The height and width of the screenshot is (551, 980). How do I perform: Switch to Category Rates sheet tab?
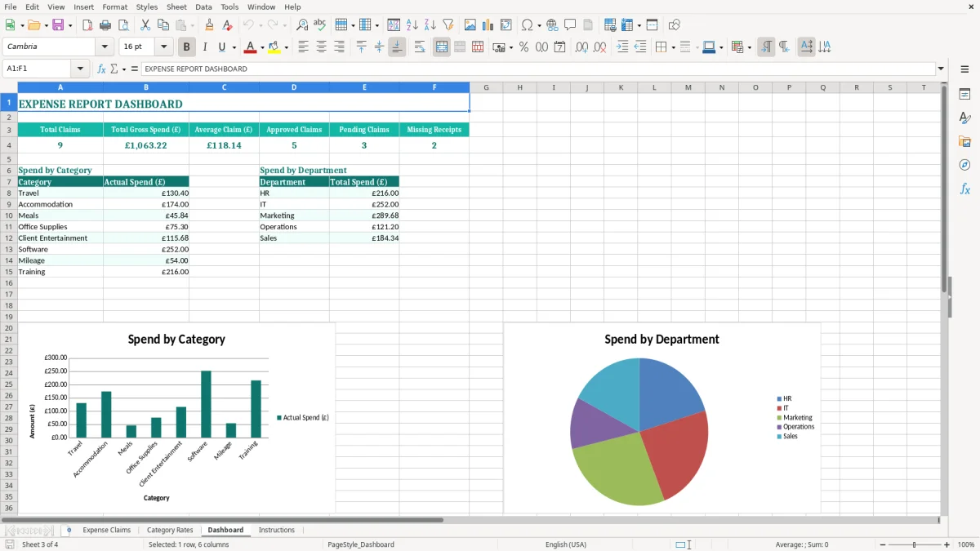[170, 530]
